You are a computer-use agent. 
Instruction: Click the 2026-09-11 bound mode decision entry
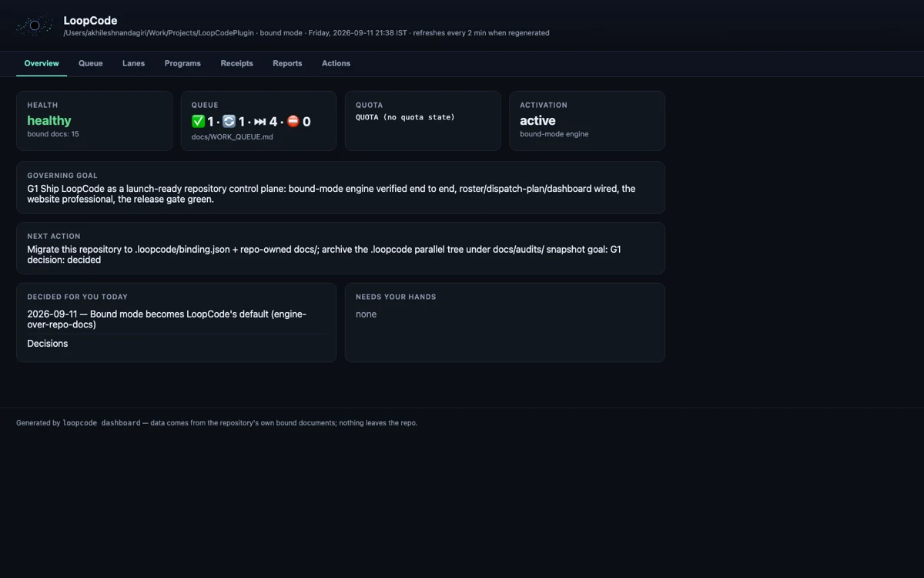coord(166,319)
